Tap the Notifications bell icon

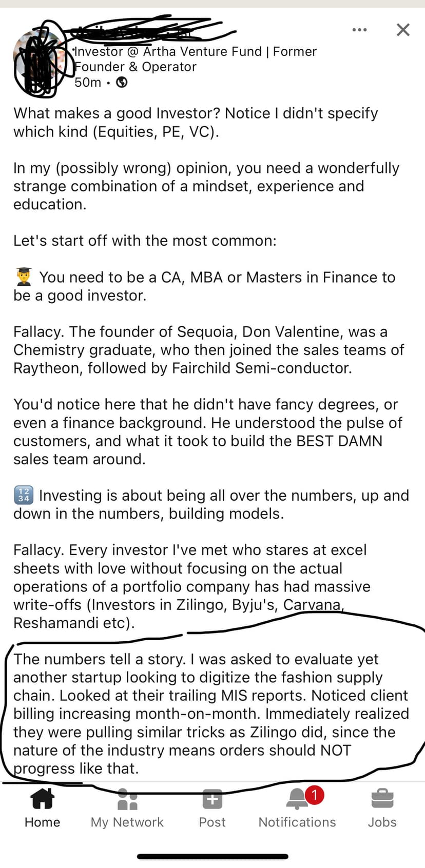[x=297, y=799]
